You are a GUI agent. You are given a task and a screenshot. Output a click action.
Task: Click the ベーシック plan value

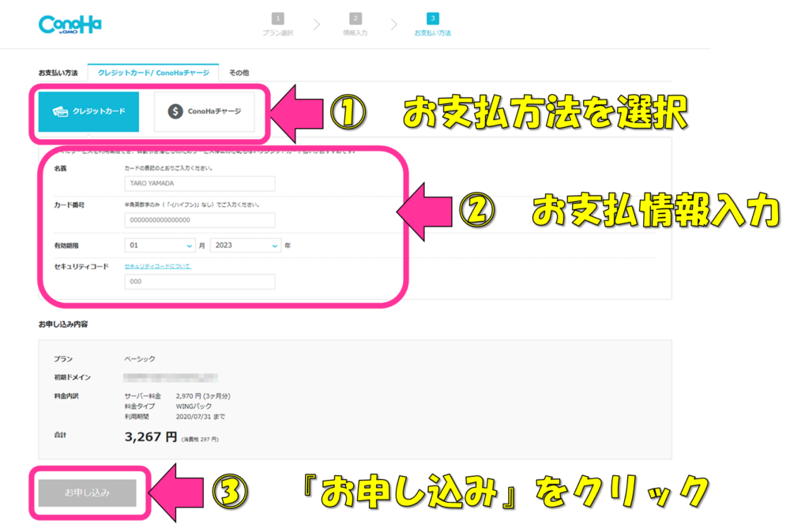pos(140,359)
